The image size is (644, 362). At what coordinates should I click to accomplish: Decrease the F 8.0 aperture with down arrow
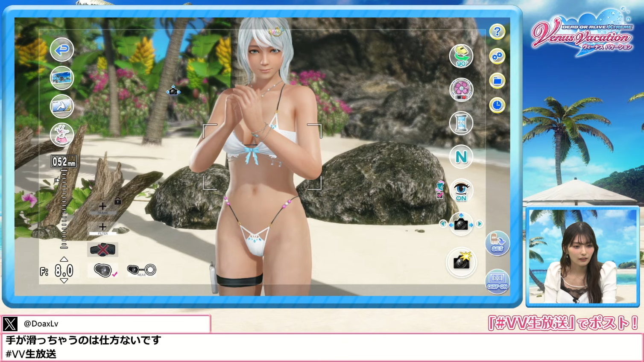(64, 281)
